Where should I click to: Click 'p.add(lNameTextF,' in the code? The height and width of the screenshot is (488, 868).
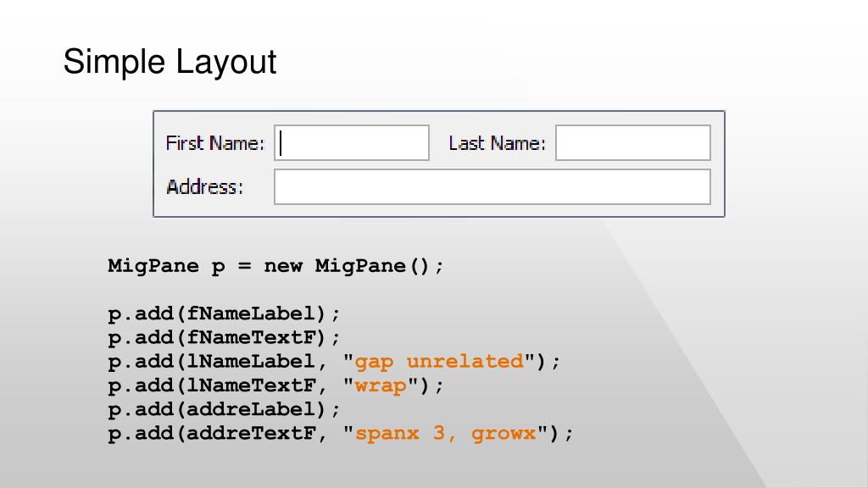point(218,386)
